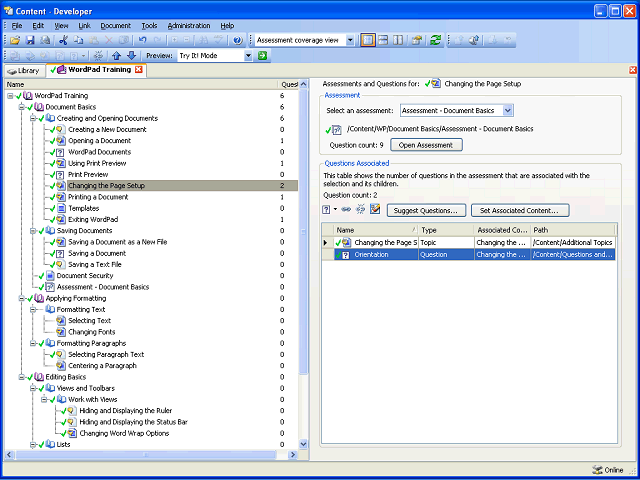Open the Assessment coverage view dropdown
Screen dimensions: 640x480
point(350,40)
